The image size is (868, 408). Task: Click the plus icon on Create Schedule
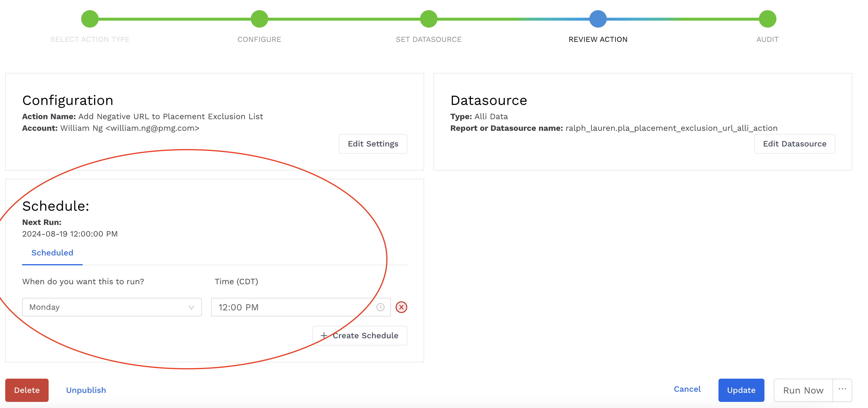324,336
